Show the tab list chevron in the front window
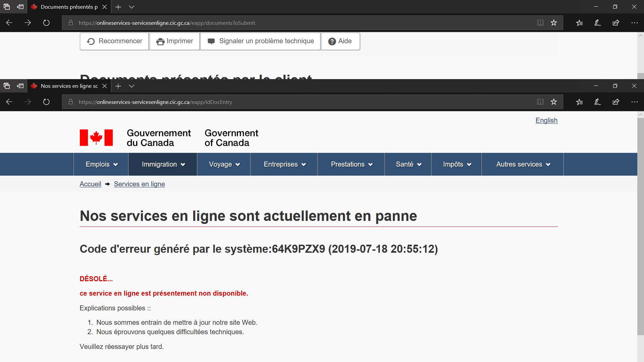Image resolution: width=644 pixels, height=362 pixels. pos(131,86)
